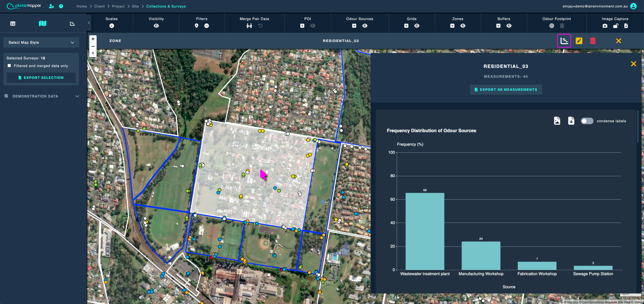Download chart data file icon
Screen dimensions: 644x304
tap(571, 121)
